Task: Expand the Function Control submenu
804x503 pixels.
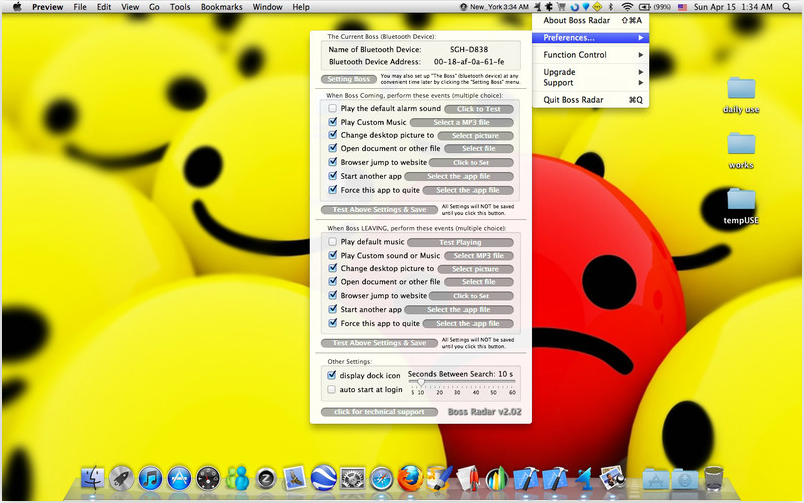Action: coord(590,55)
